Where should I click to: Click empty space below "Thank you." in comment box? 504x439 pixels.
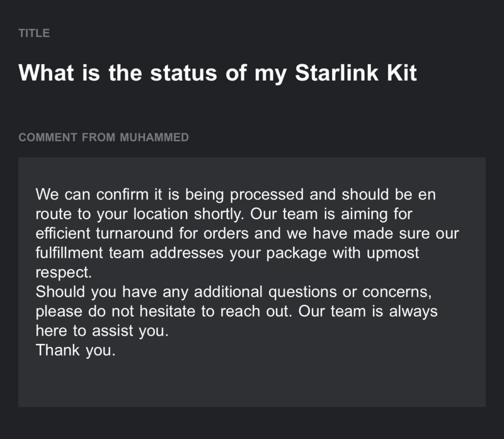pyautogui.click(x=246, y=381)
